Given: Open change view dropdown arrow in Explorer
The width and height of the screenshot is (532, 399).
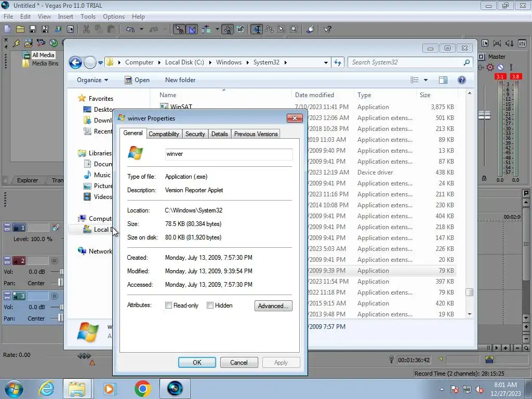Looking at the screenshot, I should [425, 80].
